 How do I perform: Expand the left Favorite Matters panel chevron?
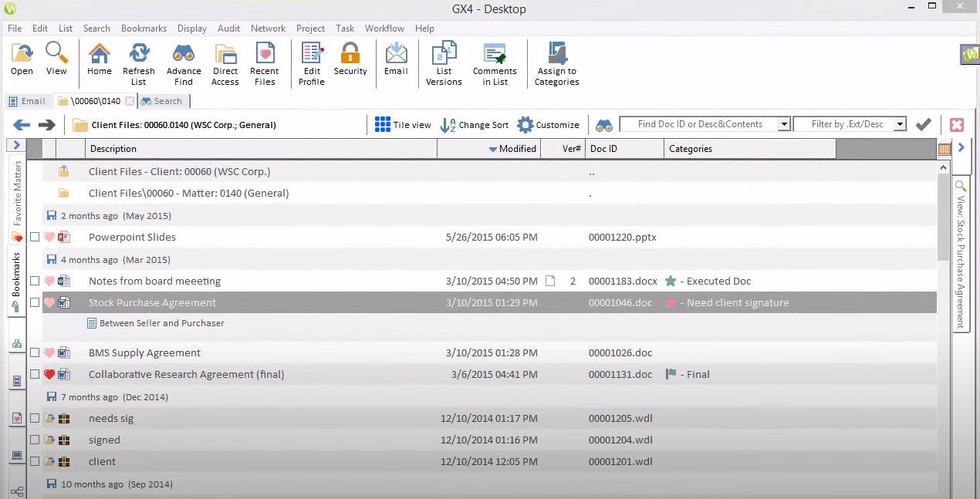pyautogui.click(x=15, y=144)
